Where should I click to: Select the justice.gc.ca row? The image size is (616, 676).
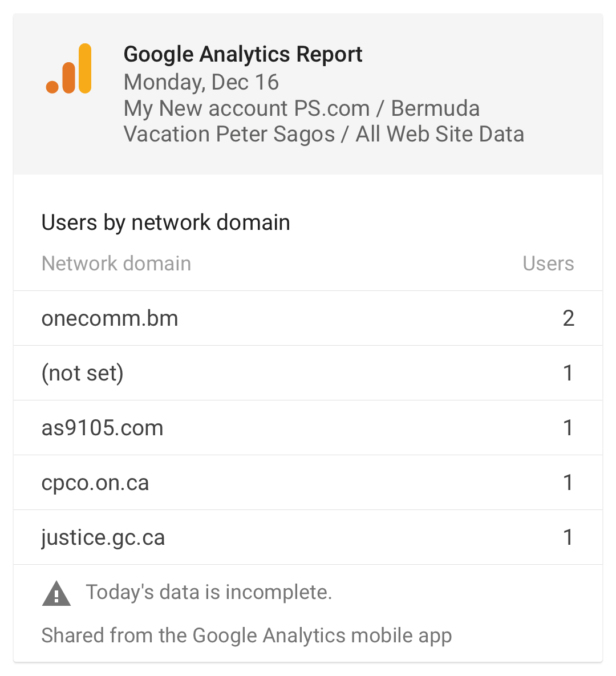308,537
